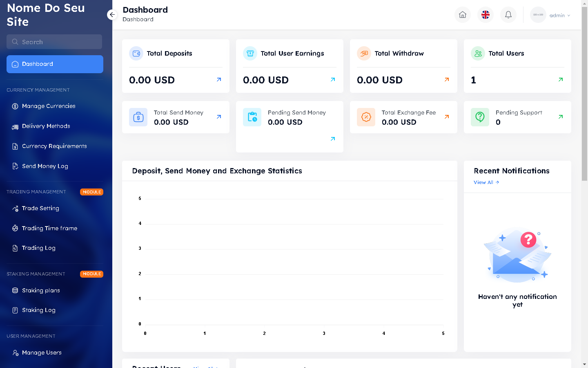Image resolution: width=588 pixels, height=368 pixels.
Task: Click the Total Users people icon
Action: [478, 54]
